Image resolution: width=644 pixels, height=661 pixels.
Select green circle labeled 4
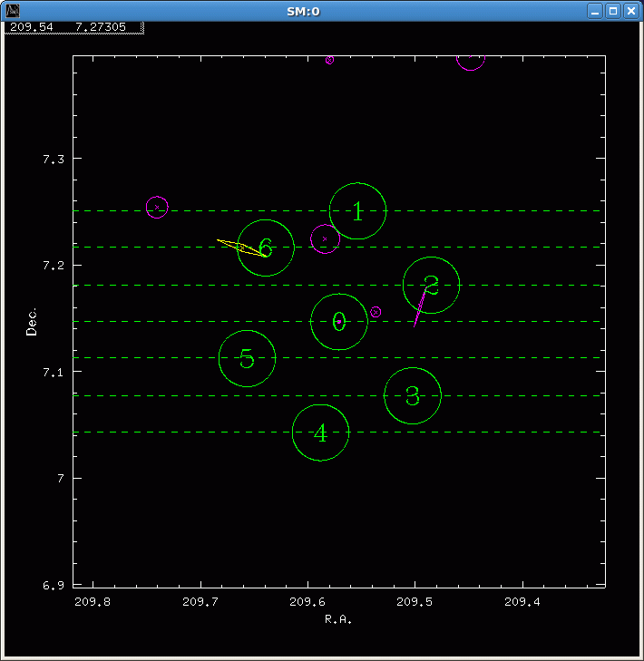320,433
